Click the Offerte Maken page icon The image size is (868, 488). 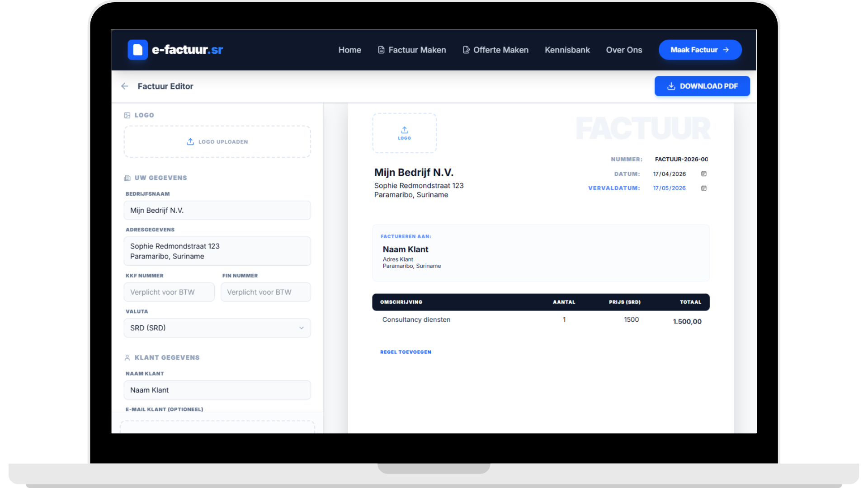[466, 50]
